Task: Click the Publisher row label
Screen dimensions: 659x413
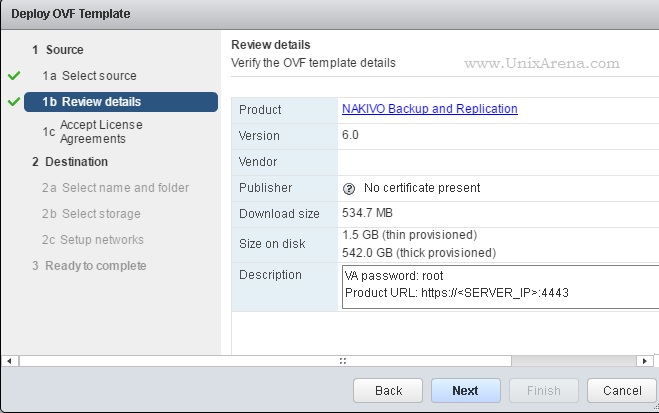Action: click(265, 188)
